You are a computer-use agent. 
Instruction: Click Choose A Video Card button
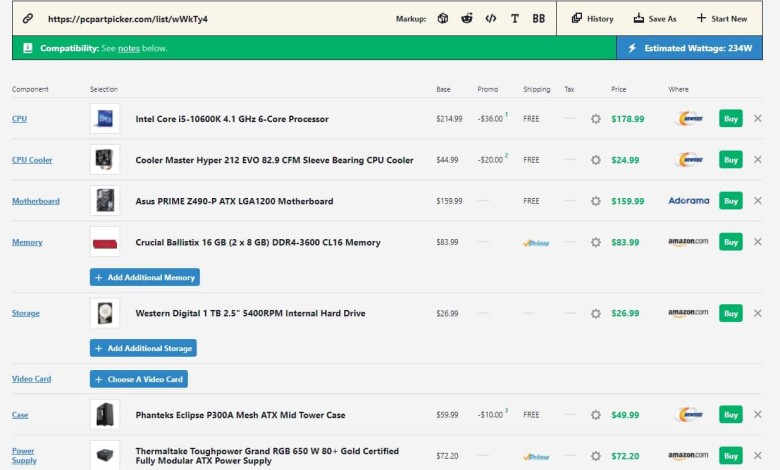tap(139, 379)
